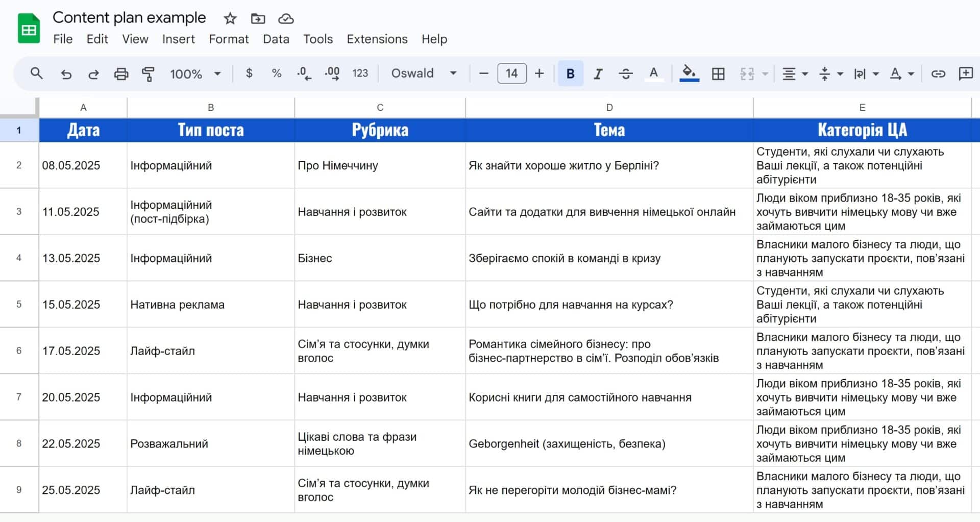Viewport: 980px width, 522px height.
Task: Toggle strikethrough formatting
Action: click(x=625, y=74)
